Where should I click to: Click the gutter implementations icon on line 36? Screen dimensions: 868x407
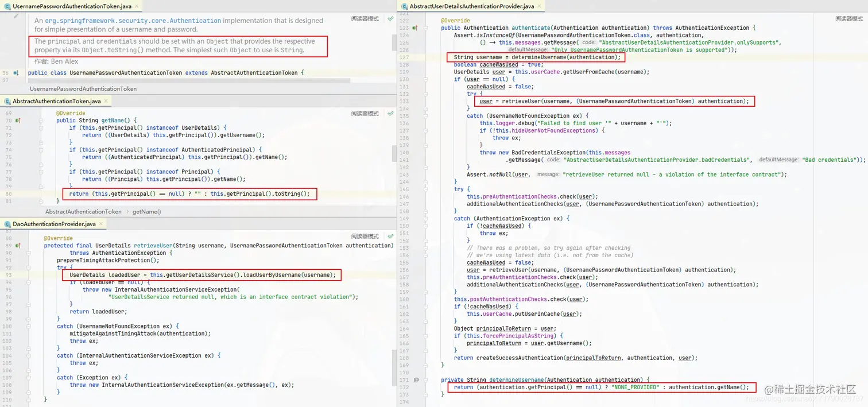pos(17,73)
